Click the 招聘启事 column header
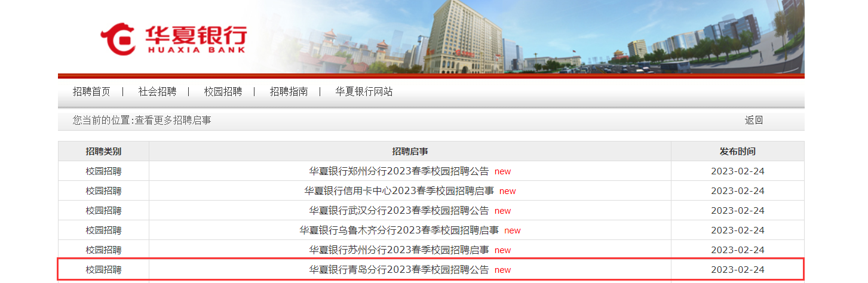This screenshot has height=283, width=868. (x=410, y=152)
